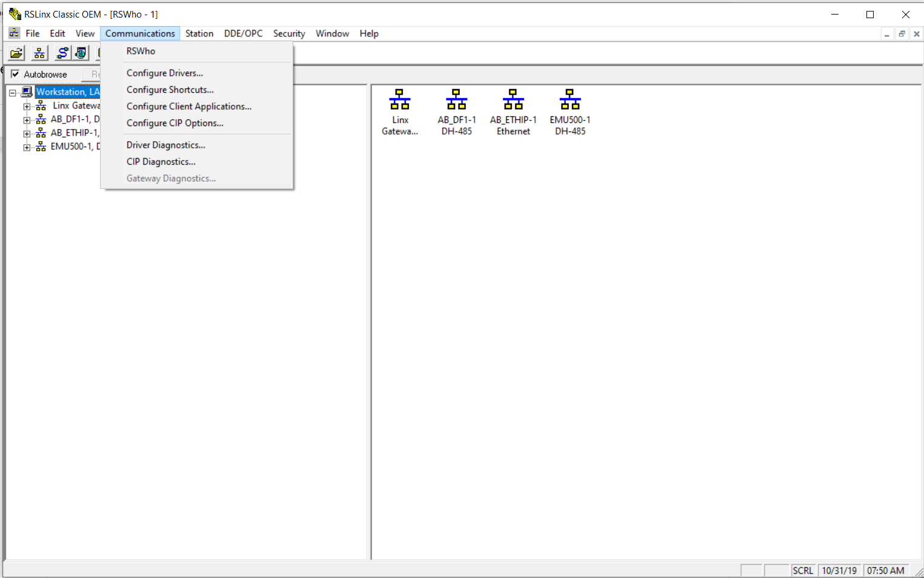Open Configure Drivers... menu entry
The width and height of the screenshot is (924, 578).
click(197, 73)
